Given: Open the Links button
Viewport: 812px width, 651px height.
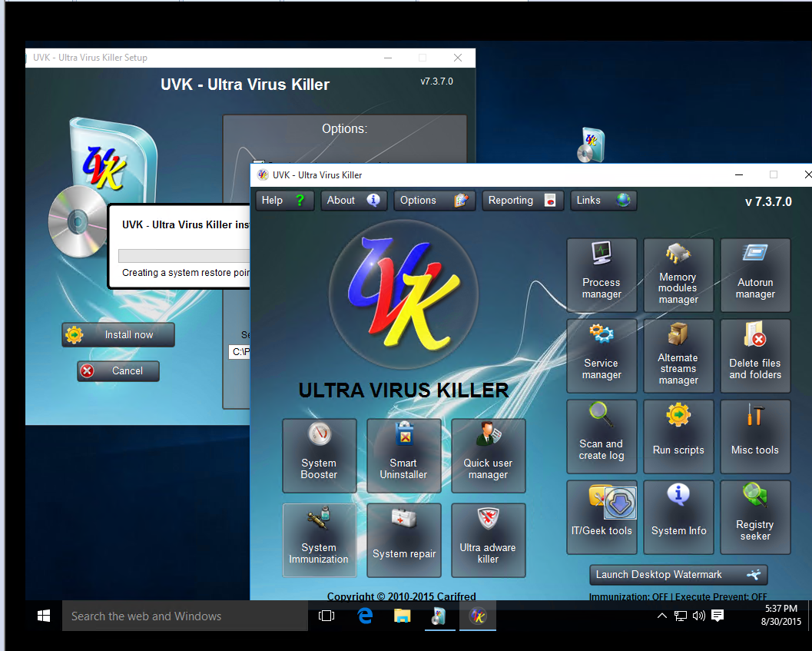Looking at the screenshot, I should pyautogui.click(x=603, y=200).
